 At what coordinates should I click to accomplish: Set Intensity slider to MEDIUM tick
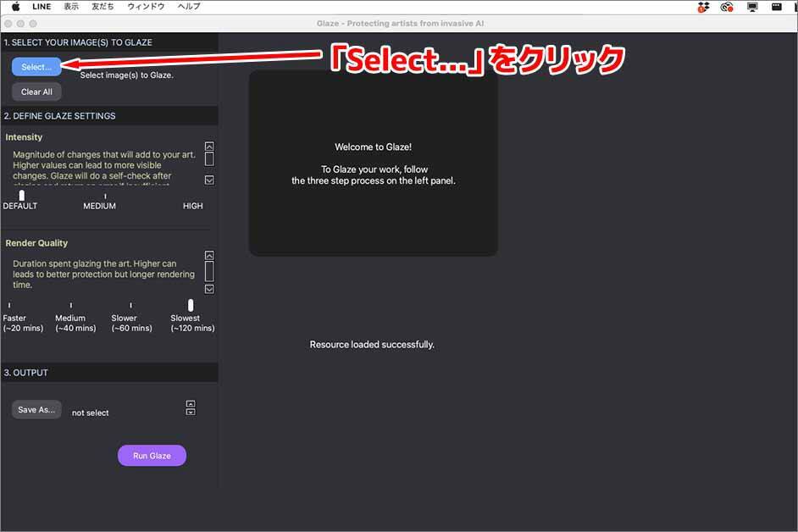[105, 196]
